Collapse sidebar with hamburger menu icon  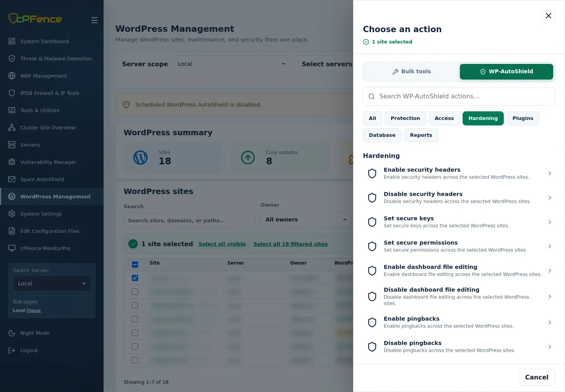click(x=94, y=20)
